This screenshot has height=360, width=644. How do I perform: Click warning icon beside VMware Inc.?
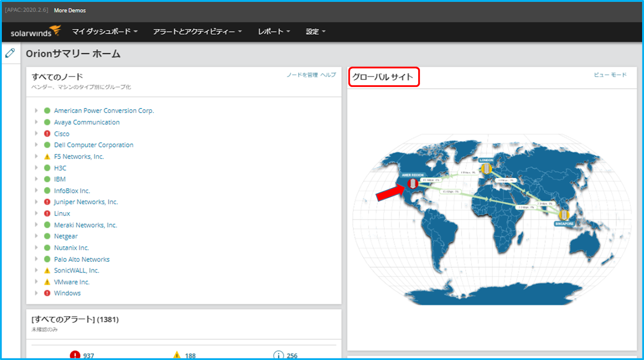coord(47,282)
